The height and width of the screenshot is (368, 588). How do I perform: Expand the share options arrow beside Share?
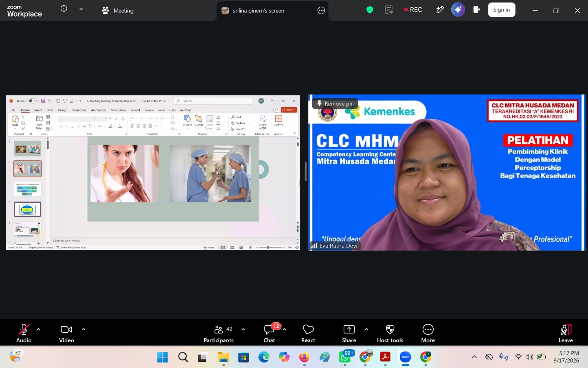tap(366, 329)
